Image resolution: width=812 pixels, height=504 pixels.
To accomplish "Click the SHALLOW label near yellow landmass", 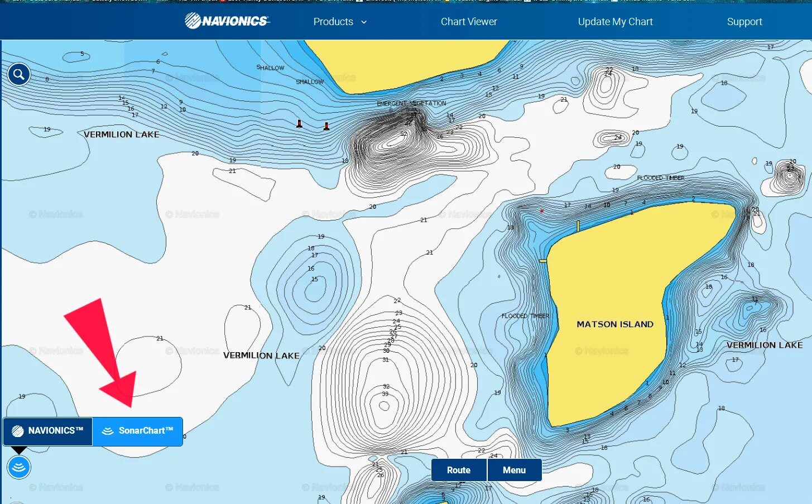I will tap(310, 81).
